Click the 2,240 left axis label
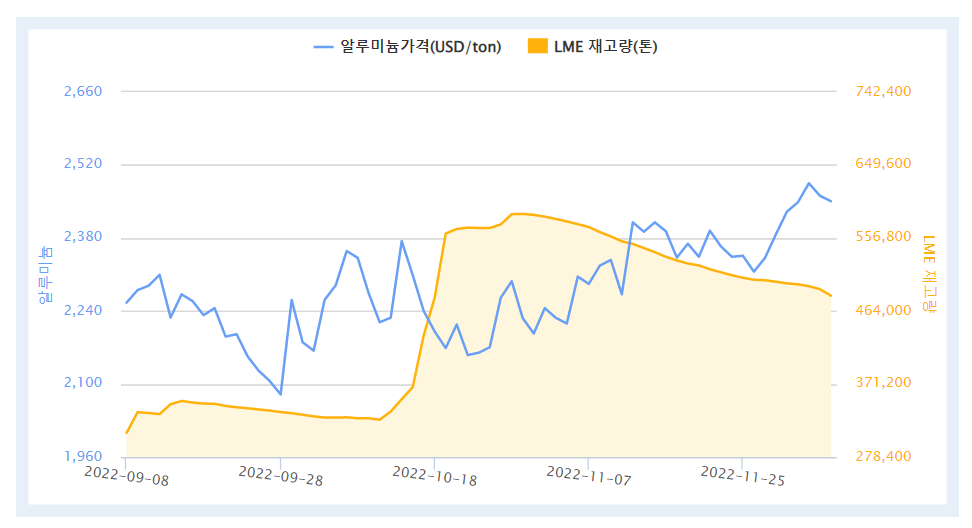This screenshot has height=528, width=972. click(83, 310)
